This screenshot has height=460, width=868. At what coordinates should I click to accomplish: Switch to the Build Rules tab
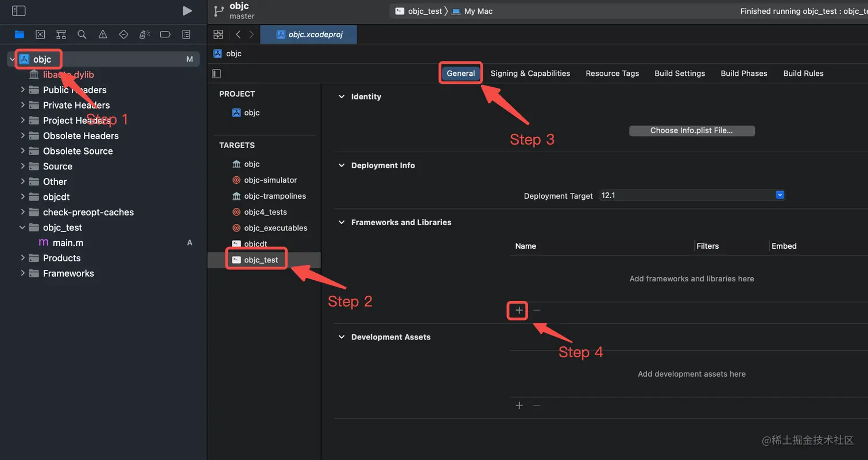pyautogui.click(x=803, y=73)
